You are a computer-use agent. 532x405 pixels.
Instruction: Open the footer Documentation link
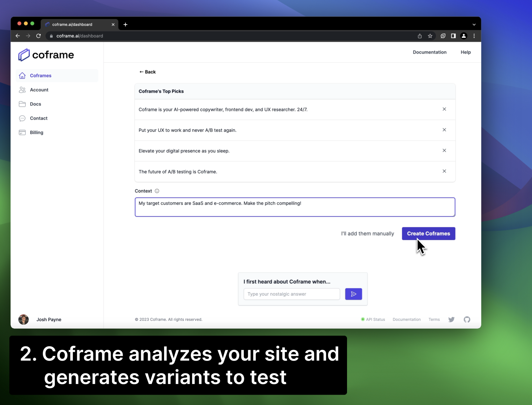click(407, 320)
